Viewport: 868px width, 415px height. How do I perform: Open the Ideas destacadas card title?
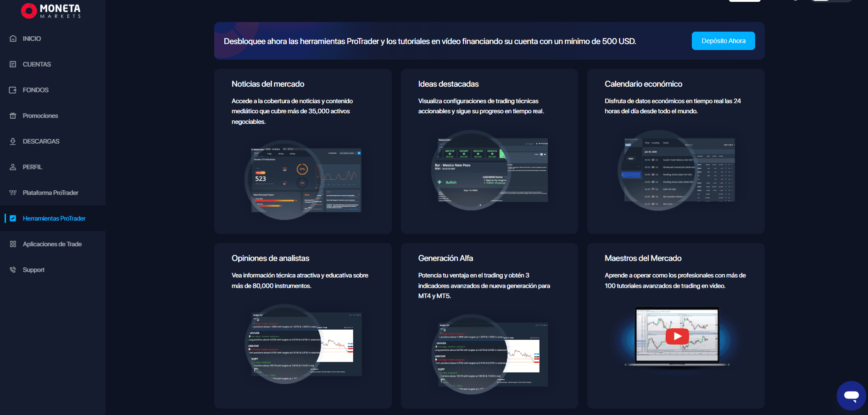click(x=448, y=84)
